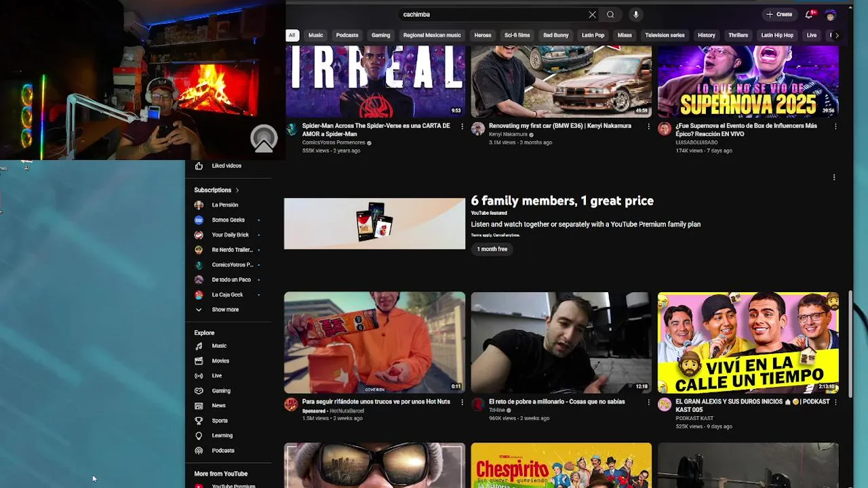Open the Hot Nuts advertiser avatar
868x488 pixels.
pyautogui.click(x=291, y=405)
